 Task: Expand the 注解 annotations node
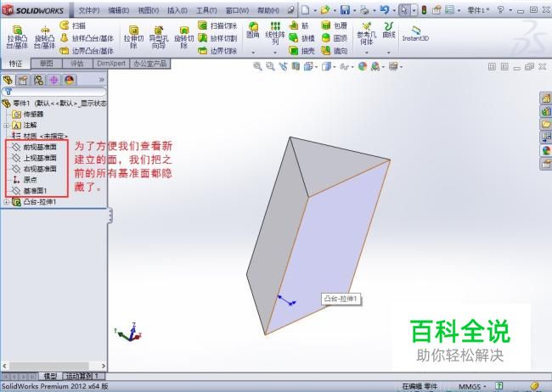(6, 126)
